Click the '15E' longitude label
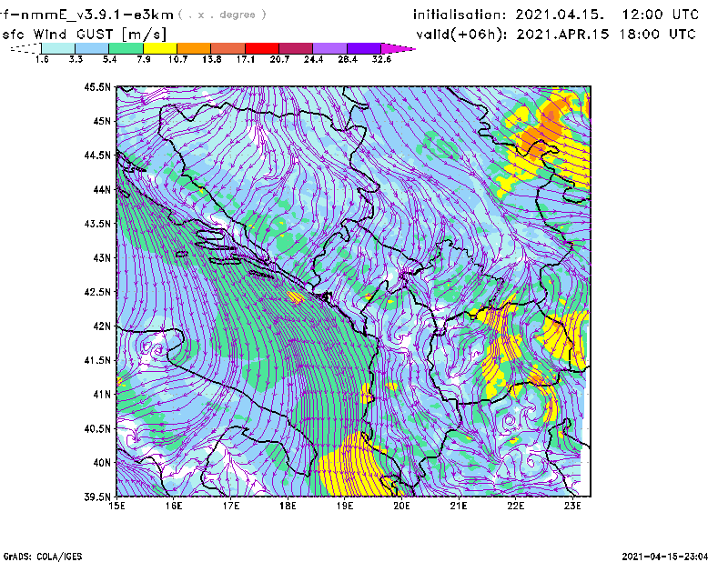This screenshot has width=728, height=562. pos(116,506)
